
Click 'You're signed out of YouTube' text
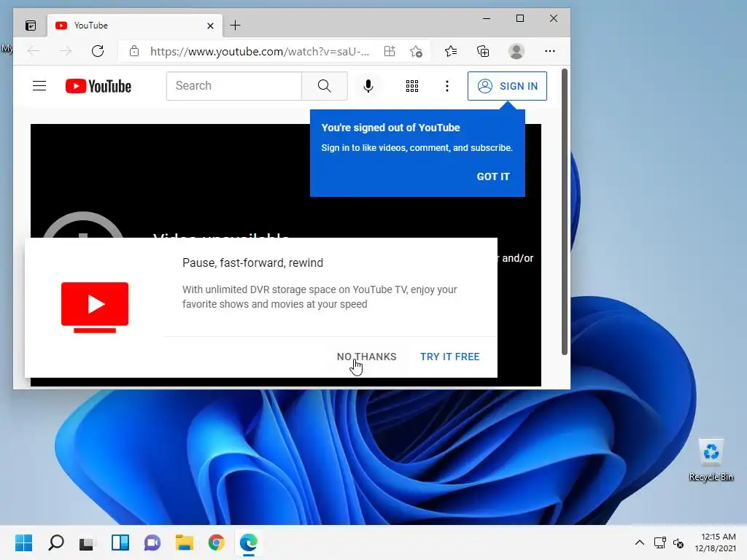391,128
